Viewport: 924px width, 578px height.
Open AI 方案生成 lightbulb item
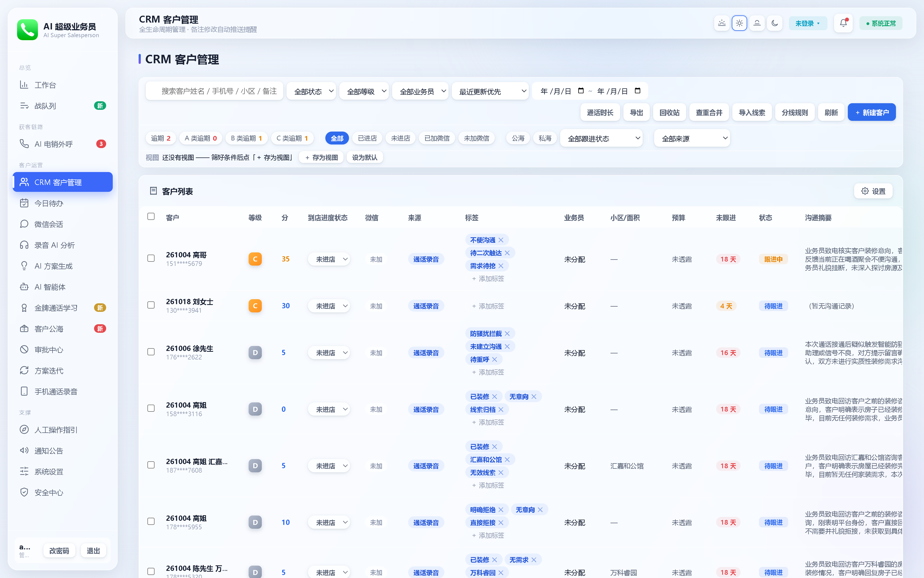click(63, 266)
